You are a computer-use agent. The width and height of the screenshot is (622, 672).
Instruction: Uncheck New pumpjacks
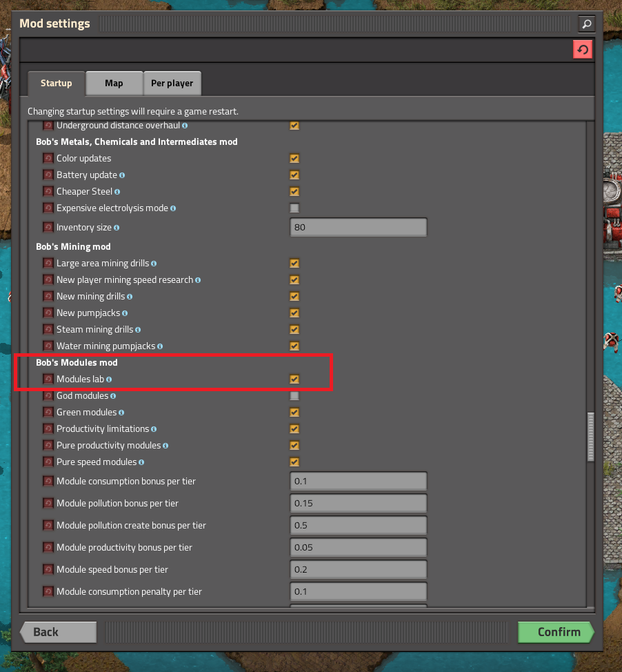point(294,313)
